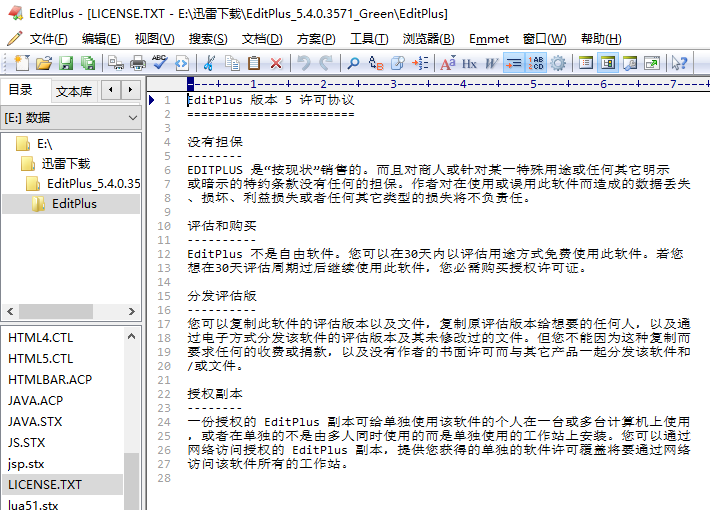Run the ABC spell check
This screenshot has width=710, height=510.
[159, 63]
